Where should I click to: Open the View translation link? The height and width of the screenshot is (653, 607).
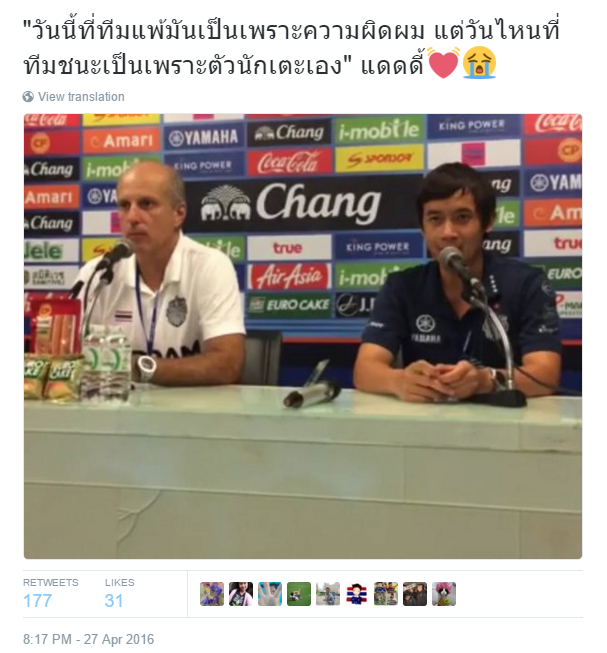pos(81,97)
